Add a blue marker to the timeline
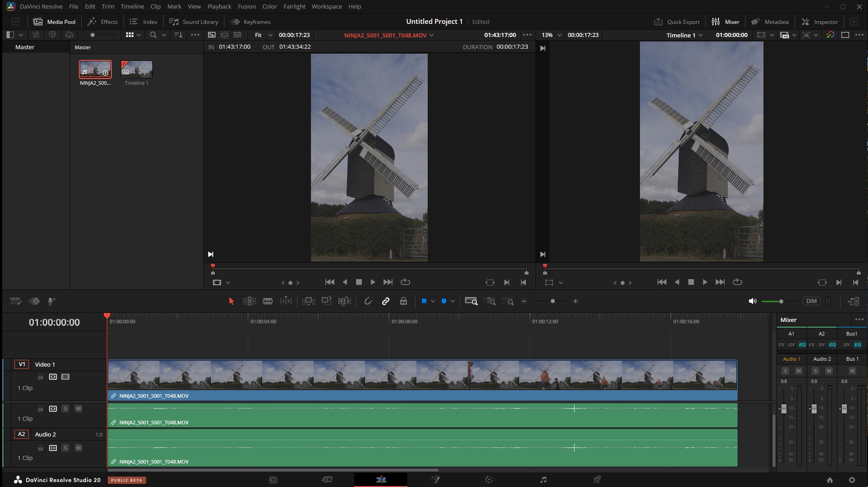Screen dimensions: 868x487 coord(444,301)
